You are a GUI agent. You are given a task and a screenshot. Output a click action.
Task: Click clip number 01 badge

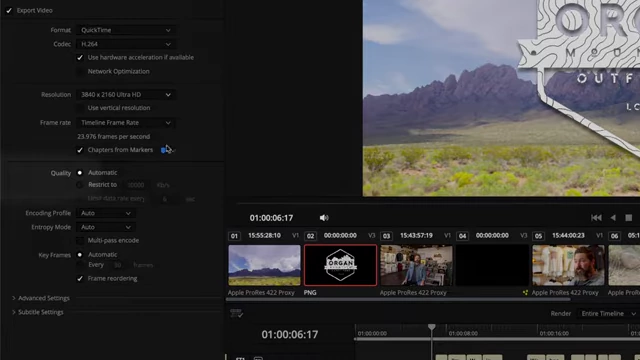point(234,236)
